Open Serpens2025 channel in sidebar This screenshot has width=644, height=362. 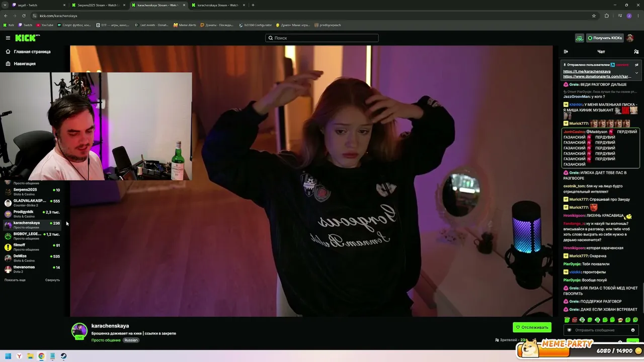click(x=32, y=192)
